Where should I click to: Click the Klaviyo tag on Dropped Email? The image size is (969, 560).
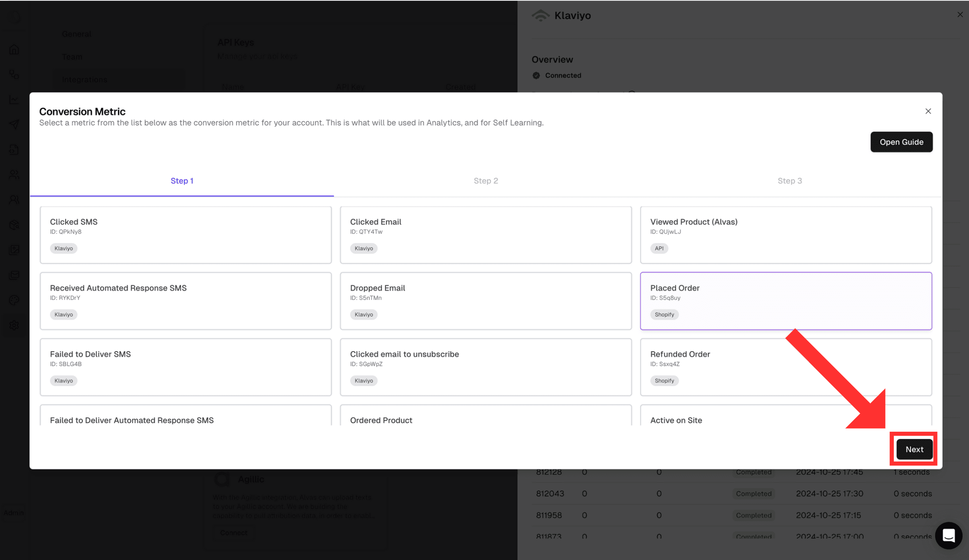pos(363,315)
